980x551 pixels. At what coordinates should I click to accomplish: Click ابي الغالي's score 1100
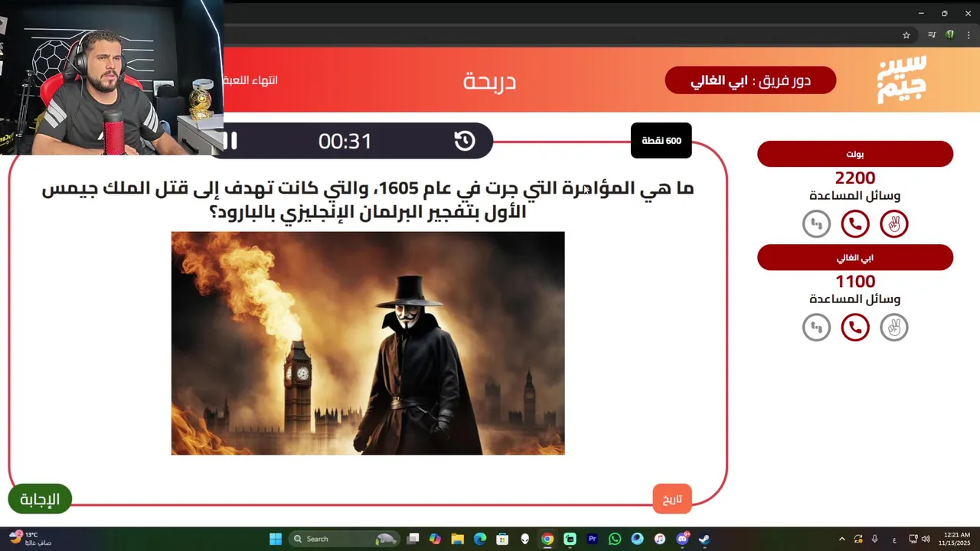855,282
